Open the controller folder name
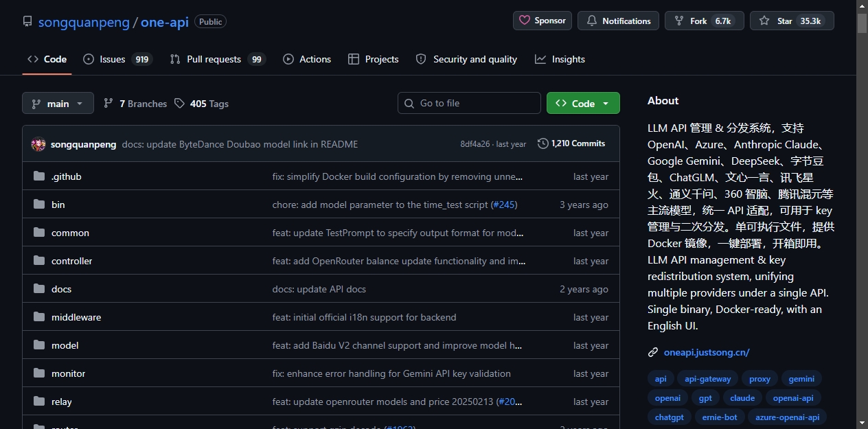 (x=71, y=261)
